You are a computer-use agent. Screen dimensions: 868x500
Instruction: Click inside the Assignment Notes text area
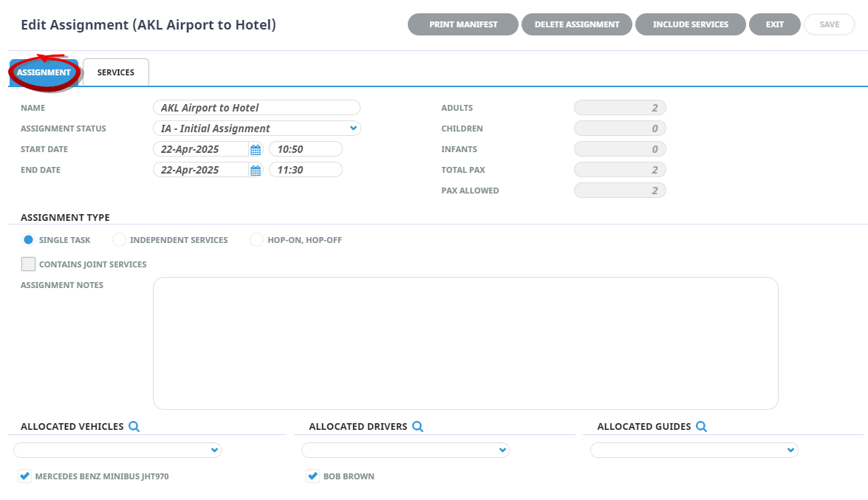pyautogui.click(x=465, y=343)
